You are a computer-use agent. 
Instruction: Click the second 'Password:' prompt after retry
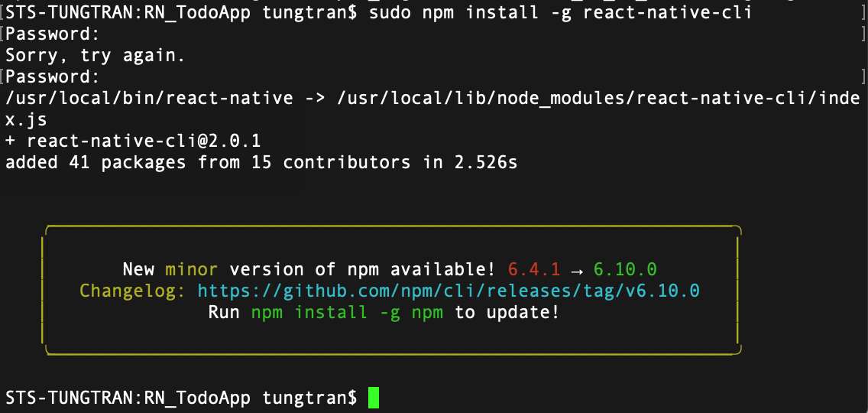click(x=53, y=77)
